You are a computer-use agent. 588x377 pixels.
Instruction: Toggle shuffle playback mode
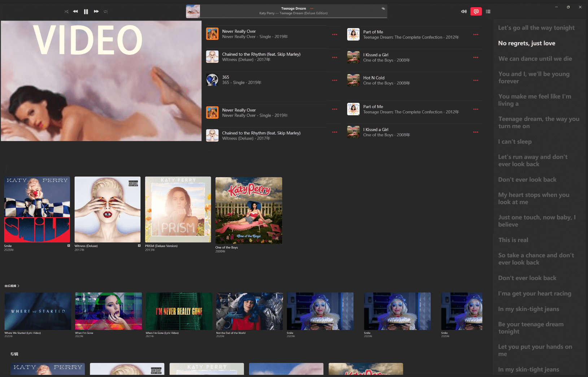(x=66, y=12)
